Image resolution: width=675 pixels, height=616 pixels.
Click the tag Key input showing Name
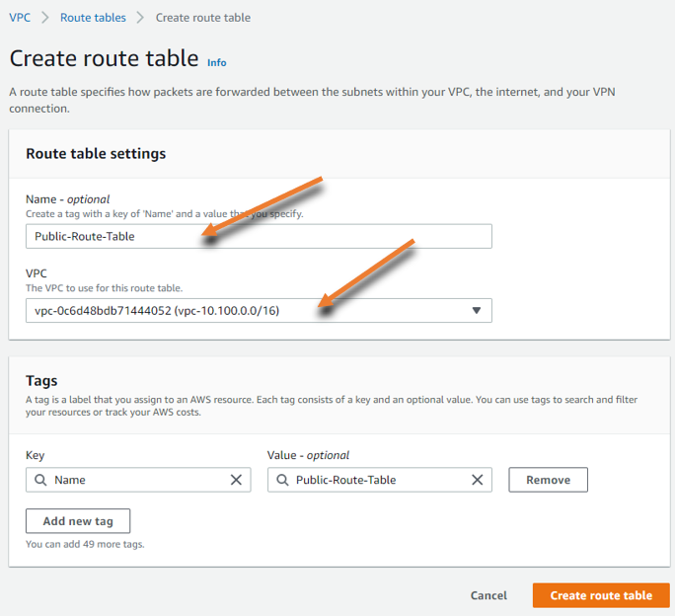(138, 480)
